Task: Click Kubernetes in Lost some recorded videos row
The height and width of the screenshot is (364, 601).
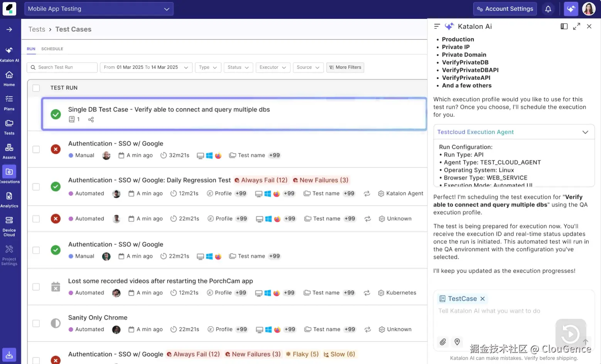Action: [x=397, y=293]
